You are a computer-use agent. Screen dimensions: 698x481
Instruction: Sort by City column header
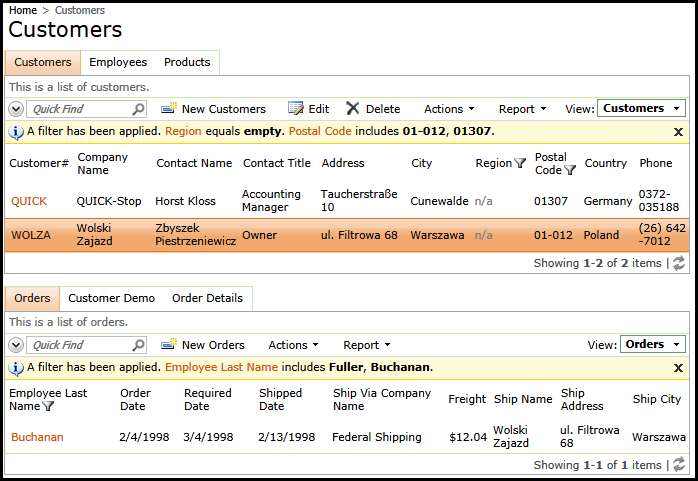click(x=422, y=163)
